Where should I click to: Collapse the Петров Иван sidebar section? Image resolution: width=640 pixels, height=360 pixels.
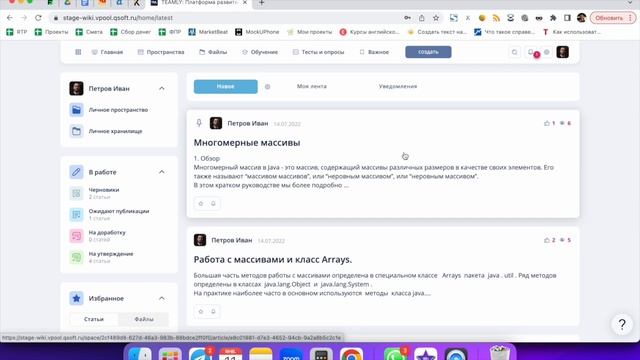click(x=162, y=88)
